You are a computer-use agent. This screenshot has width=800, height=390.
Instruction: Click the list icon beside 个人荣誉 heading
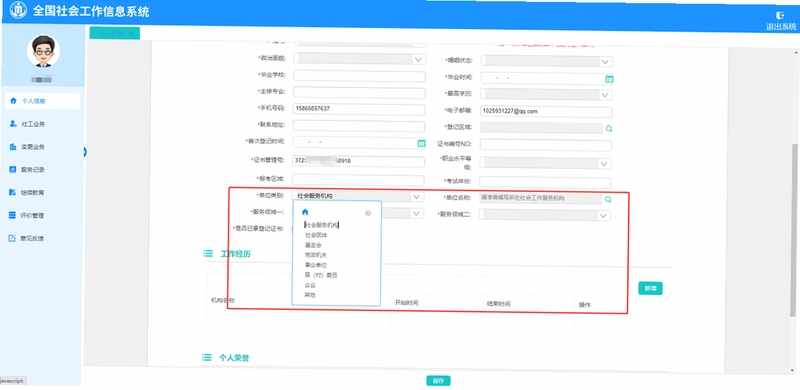coord(207,358)
